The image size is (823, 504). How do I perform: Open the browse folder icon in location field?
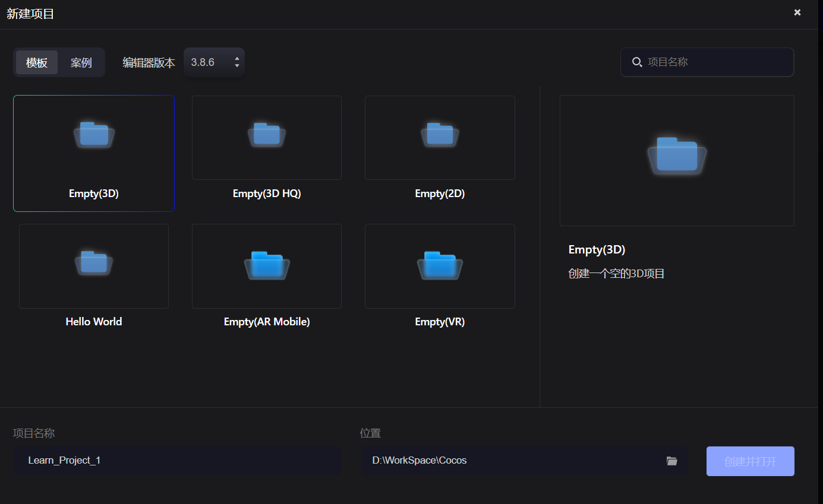(x=672, y=461)
